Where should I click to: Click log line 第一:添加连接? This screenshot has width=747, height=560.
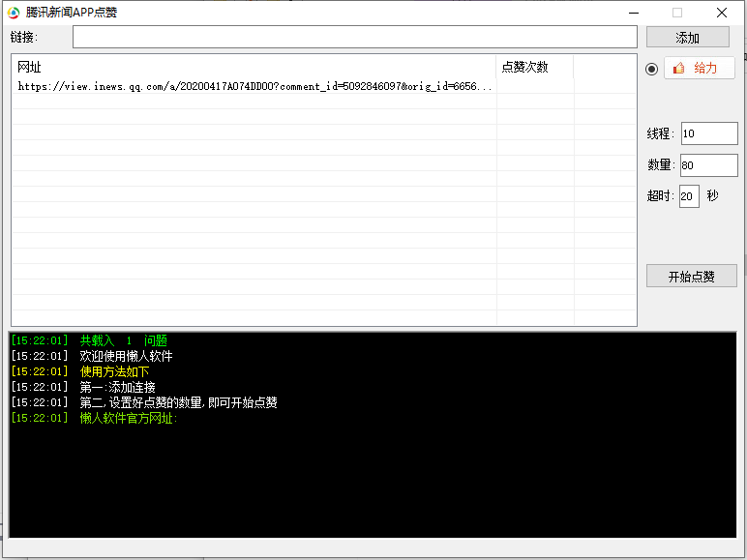[83, 387]
